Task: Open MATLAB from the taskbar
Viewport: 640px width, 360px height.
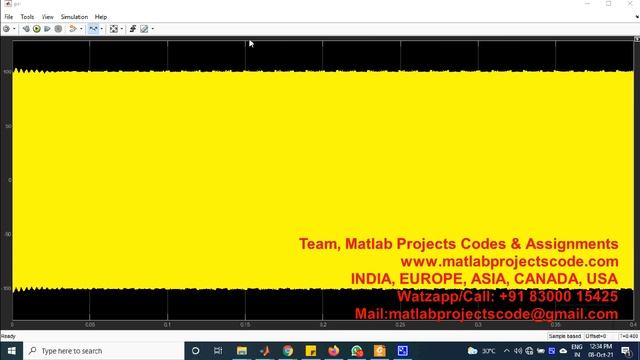Action: point(265,351)
